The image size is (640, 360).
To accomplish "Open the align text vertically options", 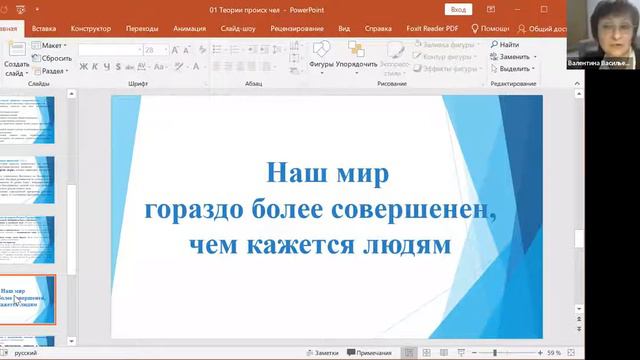I will (295, 58).
